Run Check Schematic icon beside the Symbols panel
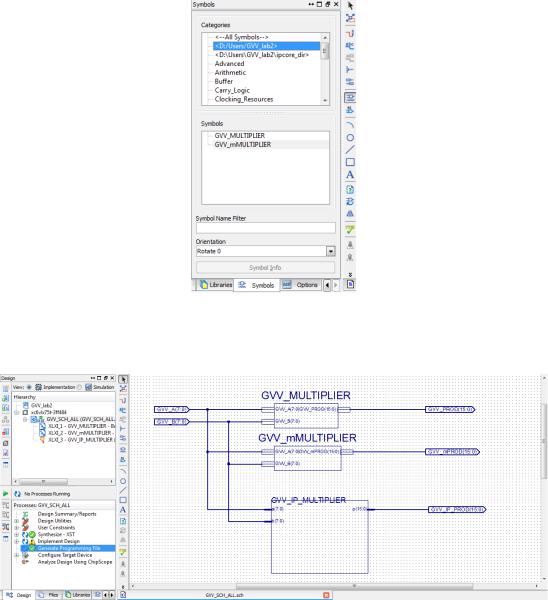 pos(350,230)
